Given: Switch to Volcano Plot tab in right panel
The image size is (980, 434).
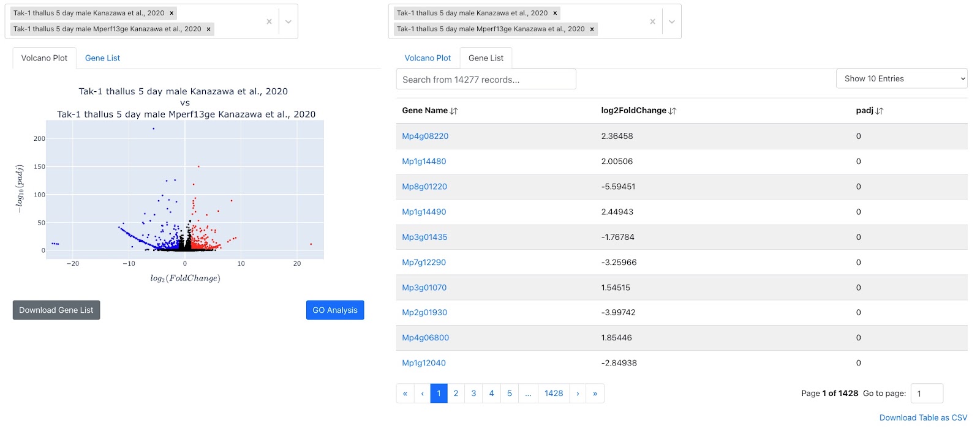Looking at the screenshot, I should click(428, 58).
